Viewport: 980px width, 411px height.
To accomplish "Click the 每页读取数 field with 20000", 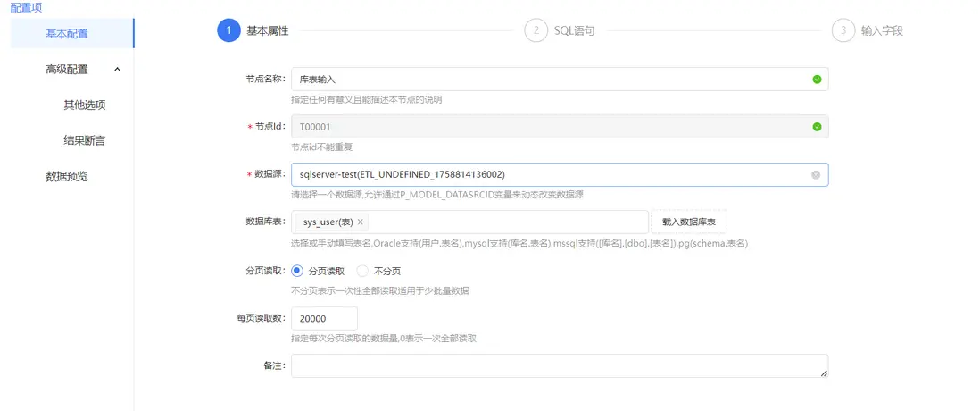I will point(324,318).
